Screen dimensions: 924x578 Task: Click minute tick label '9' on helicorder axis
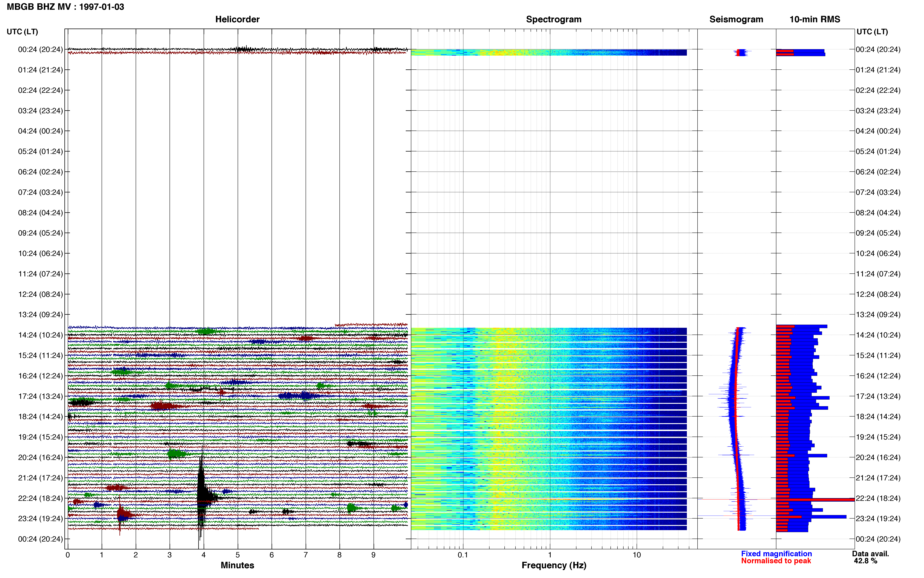click(x=373, y=555)
